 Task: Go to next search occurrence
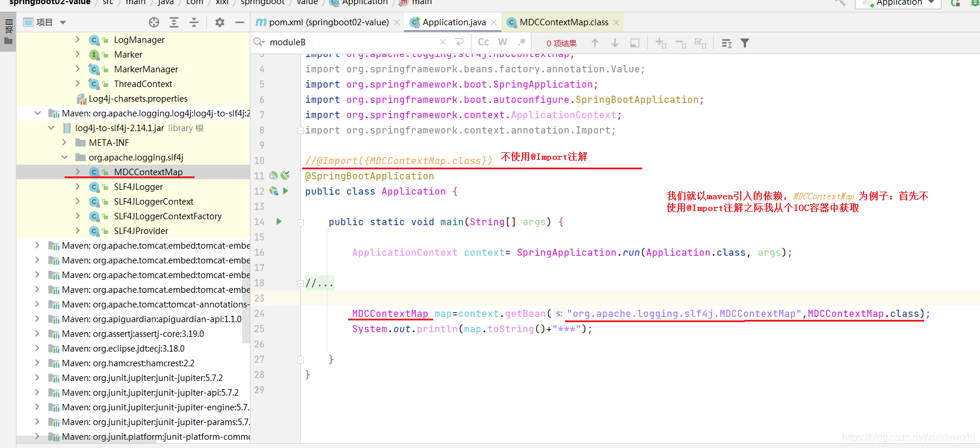coord(615,43)
